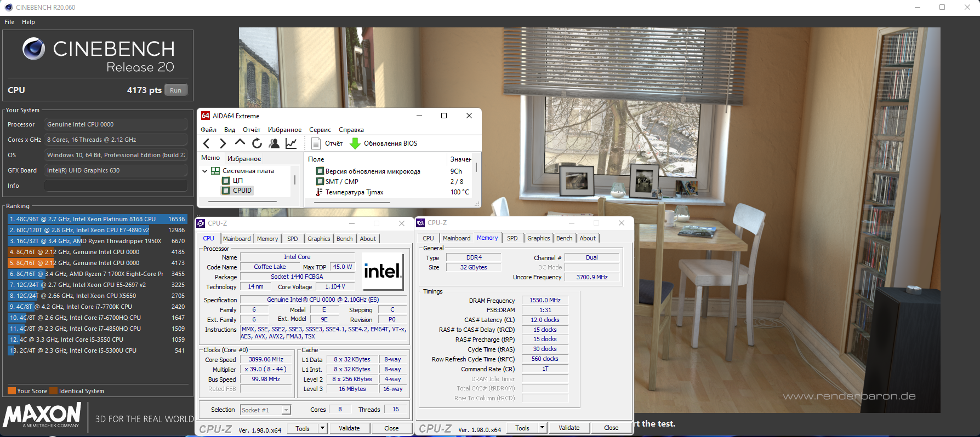The image size is (980, 437).
Task: Run the Cinebench CPU test
Action: click(175, 90)
